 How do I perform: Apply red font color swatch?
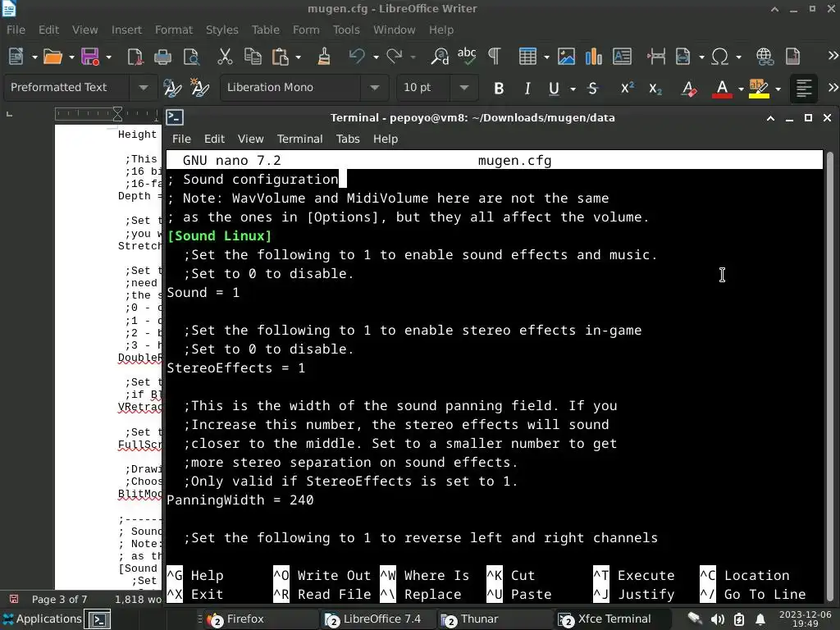[722, 89]
